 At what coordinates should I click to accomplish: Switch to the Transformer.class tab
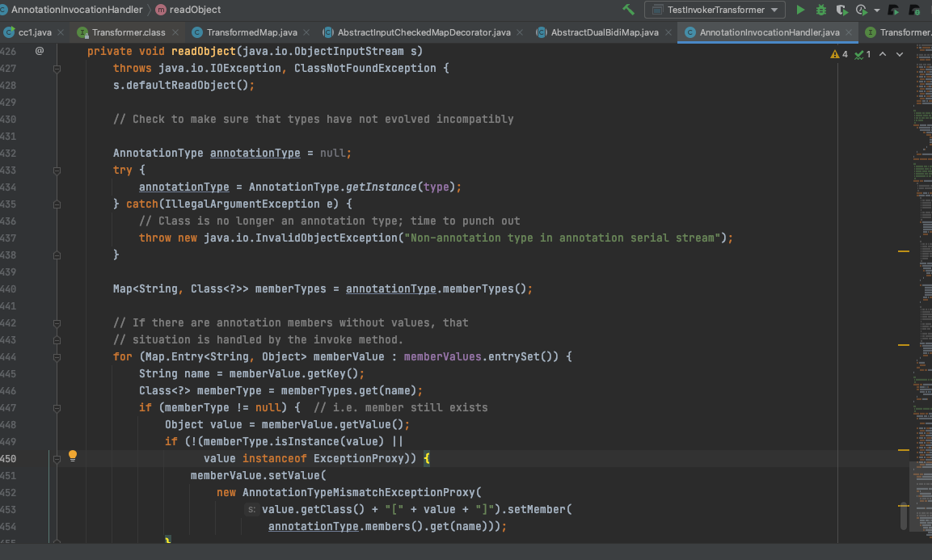click(x=129, y=32)
